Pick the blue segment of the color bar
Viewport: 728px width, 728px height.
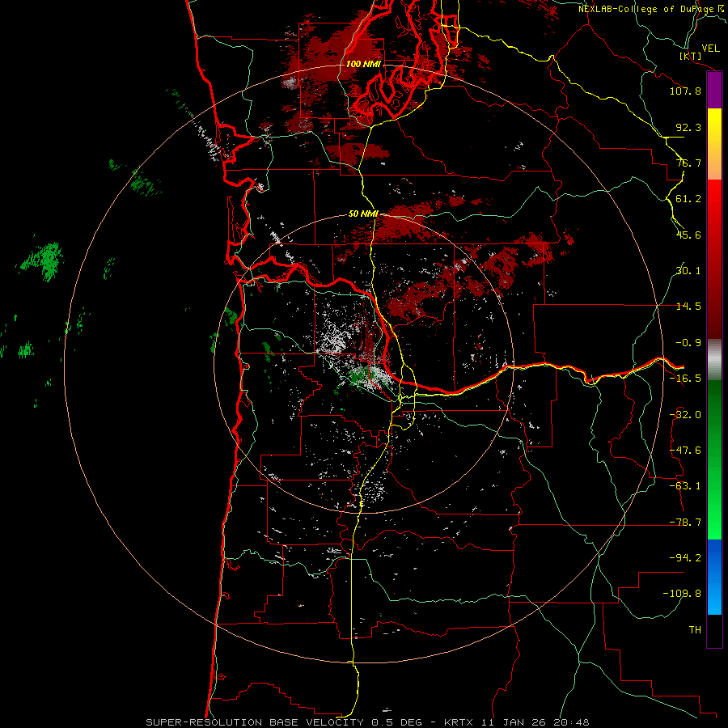pos(714,577)
